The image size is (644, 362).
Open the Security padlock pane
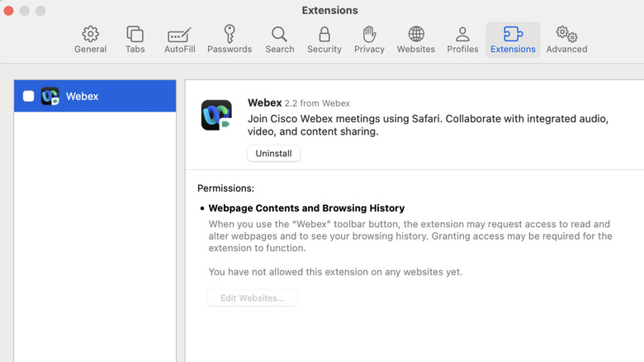[324, 40]
